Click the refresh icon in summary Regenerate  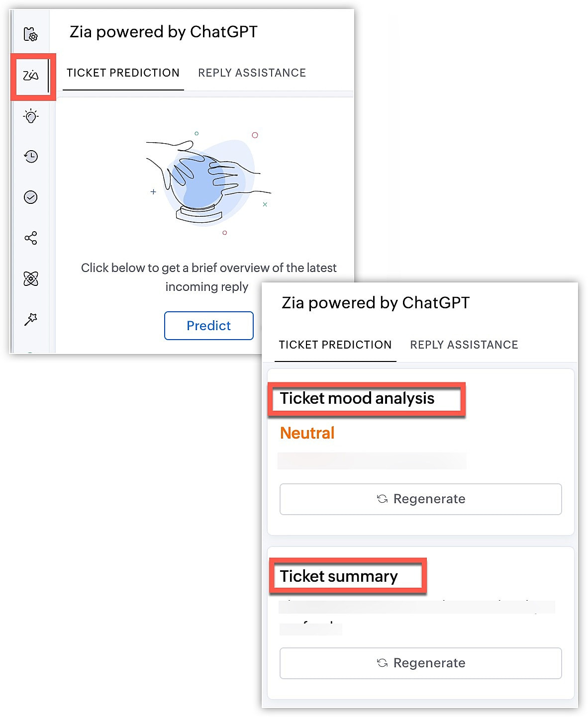click(x=382, y=663)
